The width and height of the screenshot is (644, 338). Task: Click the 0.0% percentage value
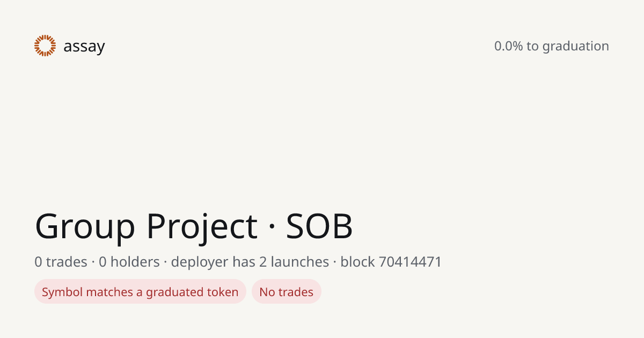click(x=508, y=46)
